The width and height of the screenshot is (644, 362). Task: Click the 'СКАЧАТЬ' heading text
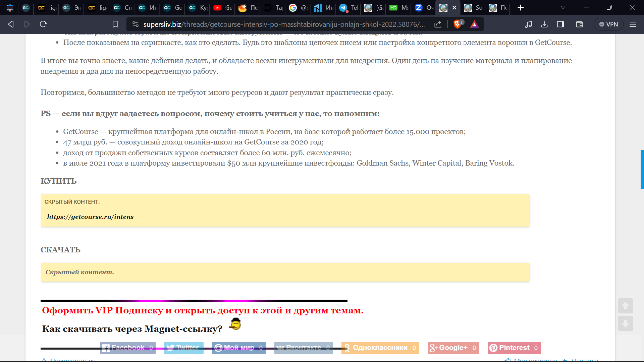click(60, 250)
